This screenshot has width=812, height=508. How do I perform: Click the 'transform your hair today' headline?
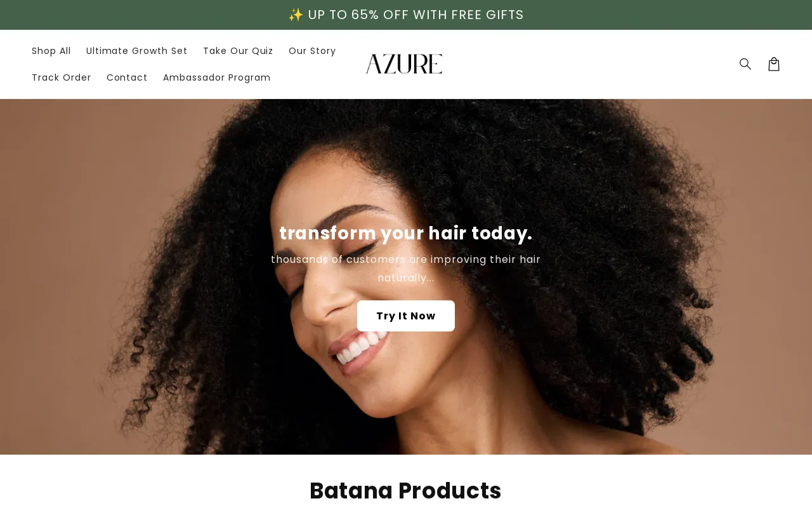[406, 233]
